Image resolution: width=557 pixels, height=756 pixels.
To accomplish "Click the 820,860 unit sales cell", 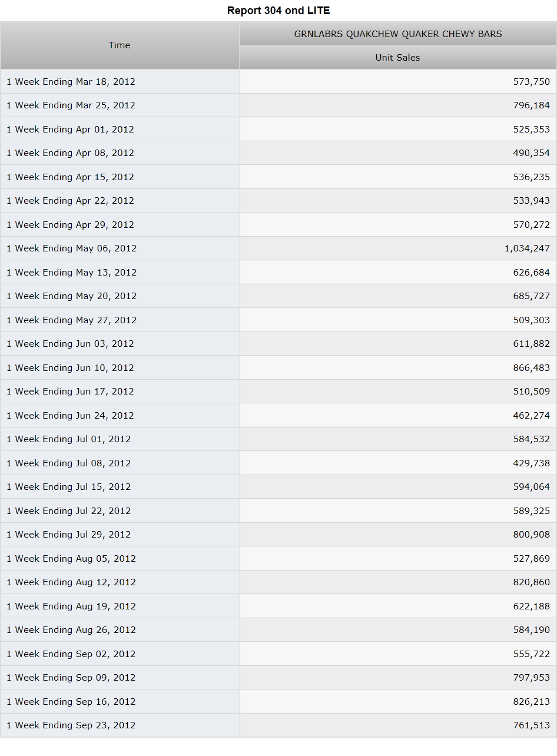I will click(398, 582).
